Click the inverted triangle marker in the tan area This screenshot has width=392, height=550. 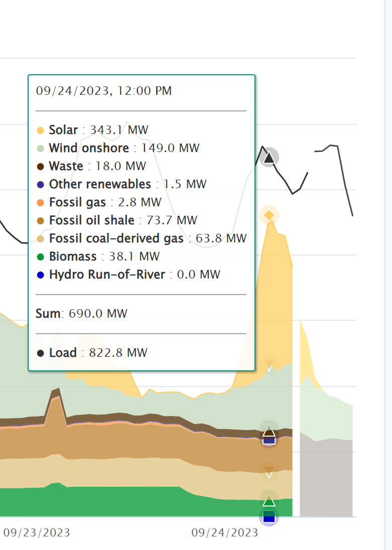[x=269, y=471]
